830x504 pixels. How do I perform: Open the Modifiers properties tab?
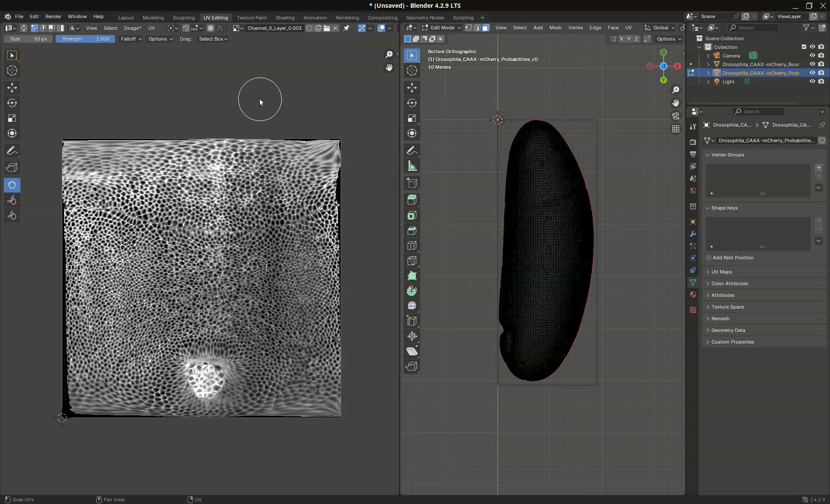[693, 234]
